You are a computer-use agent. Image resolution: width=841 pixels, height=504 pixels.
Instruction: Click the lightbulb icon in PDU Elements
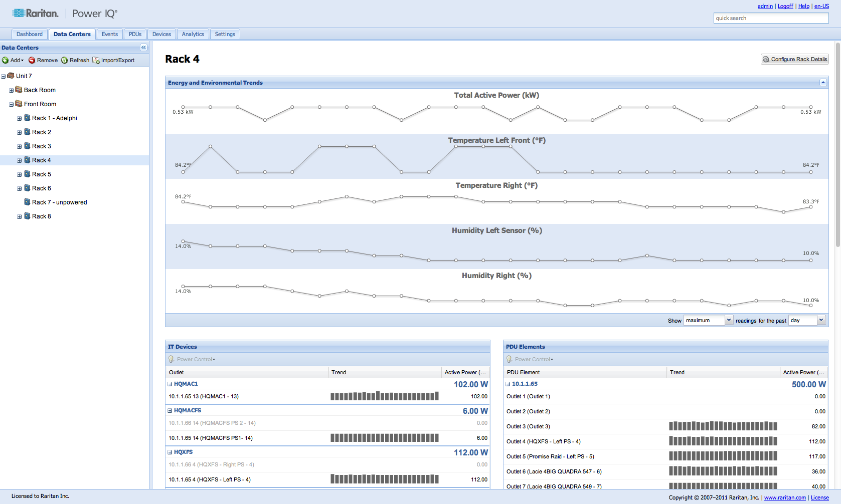click(509, 359)
